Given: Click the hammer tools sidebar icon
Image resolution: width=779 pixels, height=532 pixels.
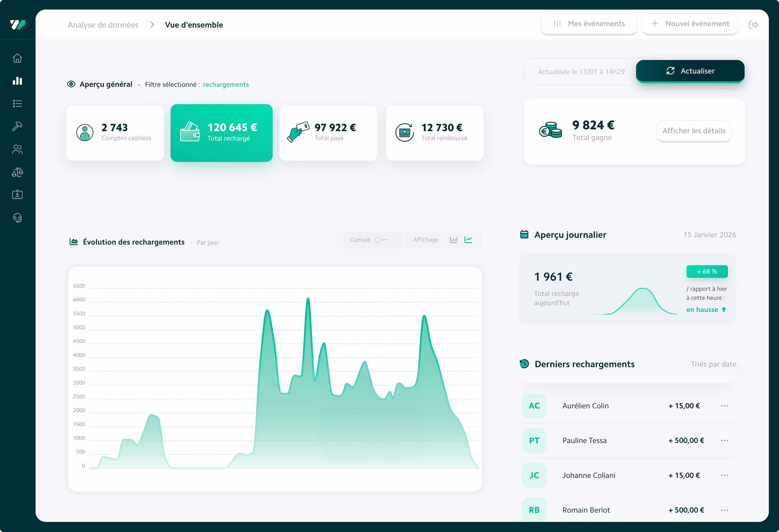Looking at the screenshot, I should [17, 126].
